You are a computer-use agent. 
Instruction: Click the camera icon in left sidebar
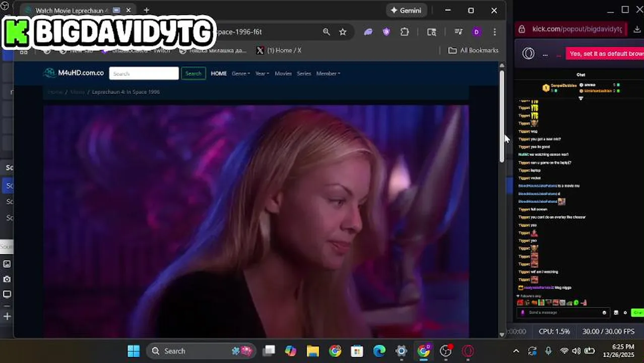click(x=7, y=279)
